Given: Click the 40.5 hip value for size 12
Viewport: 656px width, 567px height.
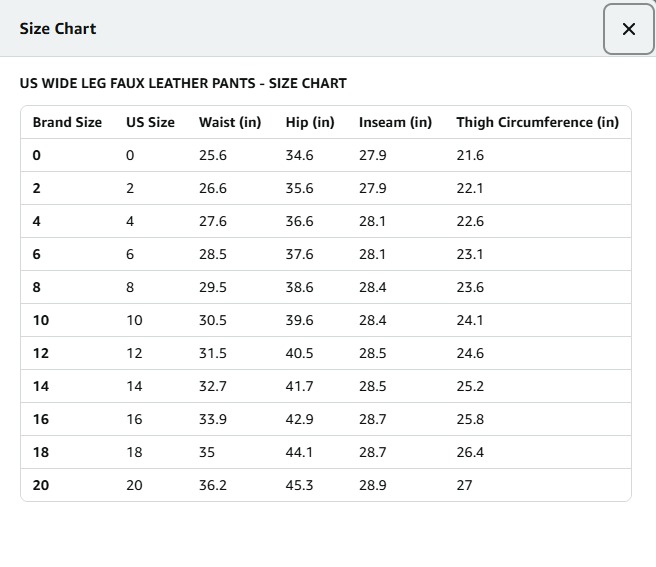Looking at the screenshot, I should point(299,353).
